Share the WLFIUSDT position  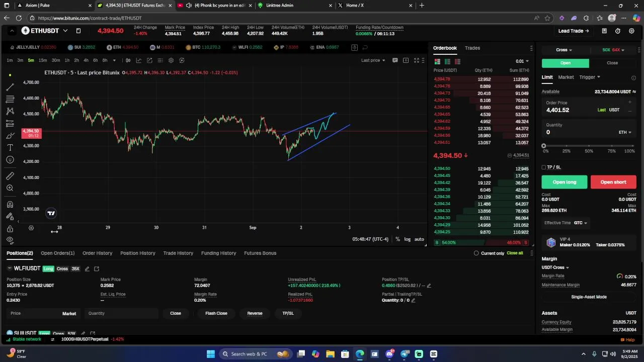[x=97, y=269]
